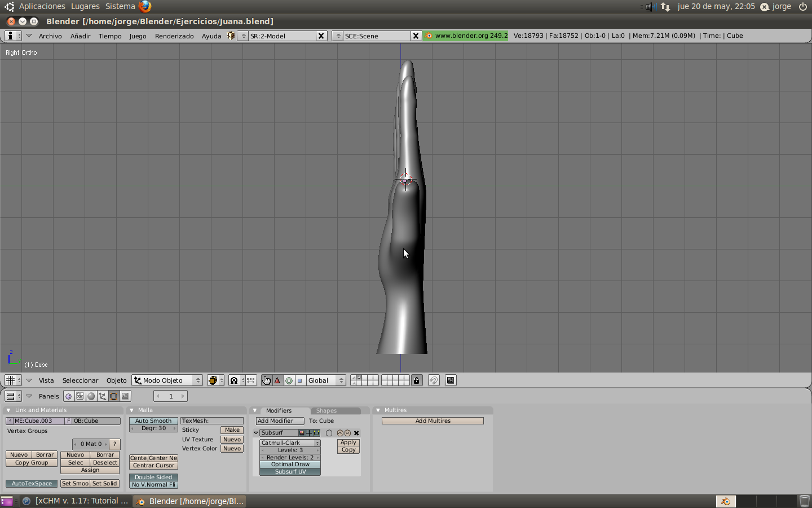Image resolution: width=812 pixels, height=508 pixels.
Task: Click the layer lock padlock icon
Action: click(x=417, y=380)
